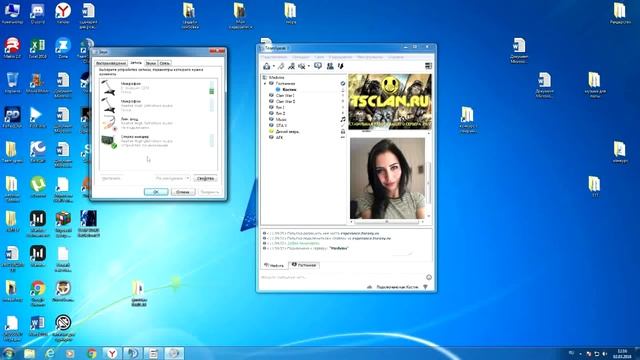Open Yandex browser from the taskbar
The image size is (640, 360).
tap(112, 353)
